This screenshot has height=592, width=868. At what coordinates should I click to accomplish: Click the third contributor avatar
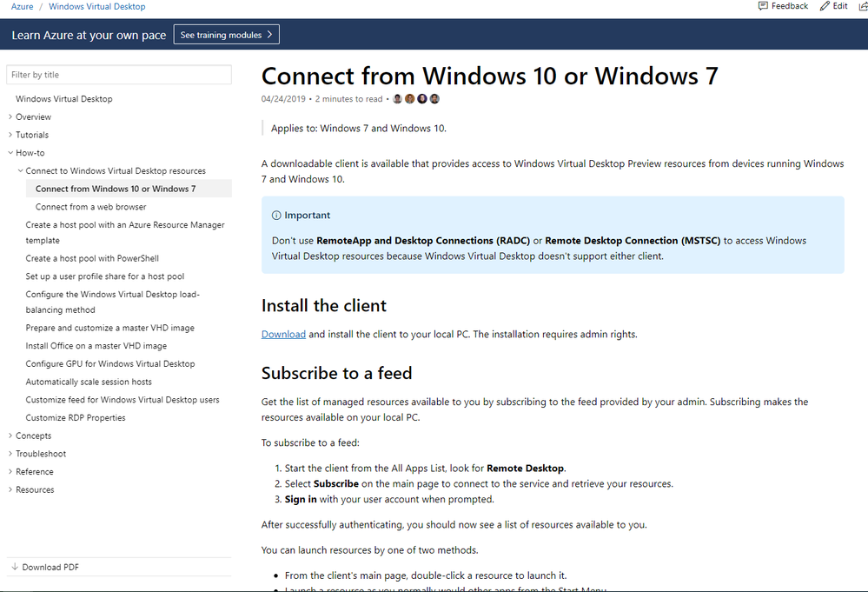[422, 98]
